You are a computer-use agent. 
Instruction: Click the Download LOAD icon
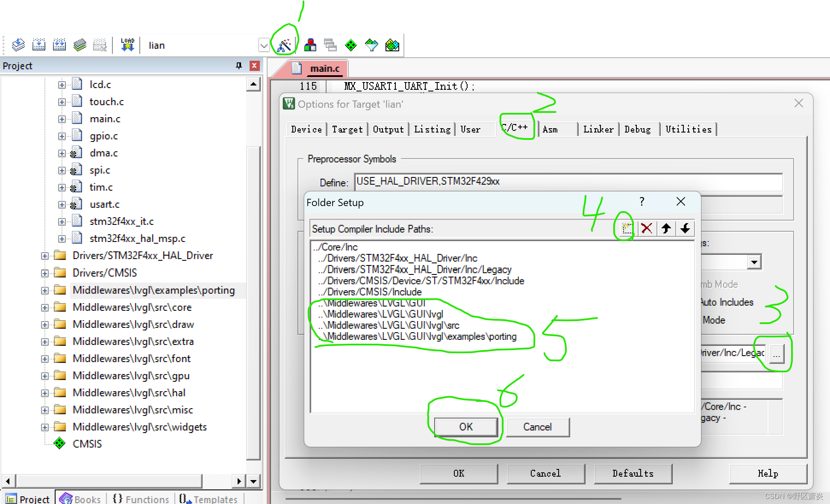(x=127, y=45)
